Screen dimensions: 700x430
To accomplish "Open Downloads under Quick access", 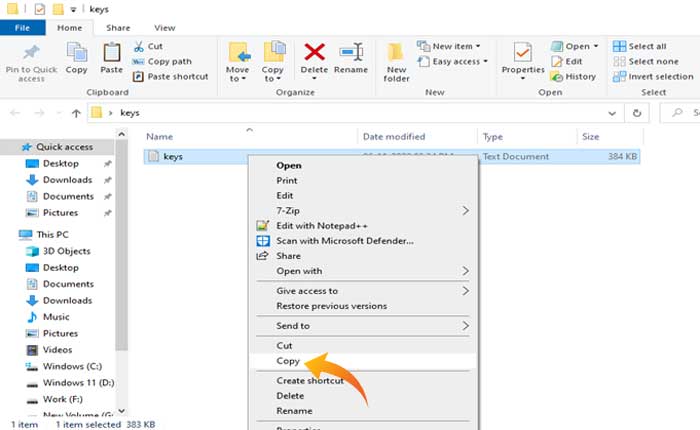I will [x=67, y=180].
